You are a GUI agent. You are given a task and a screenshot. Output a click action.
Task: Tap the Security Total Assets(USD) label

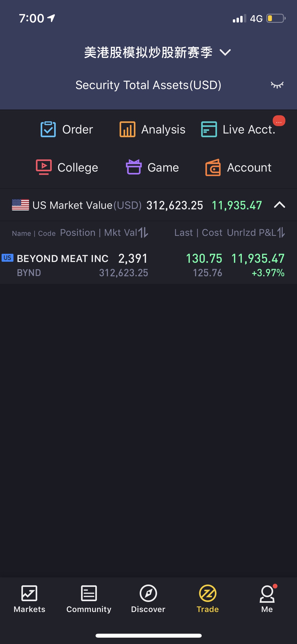point(148,85)
